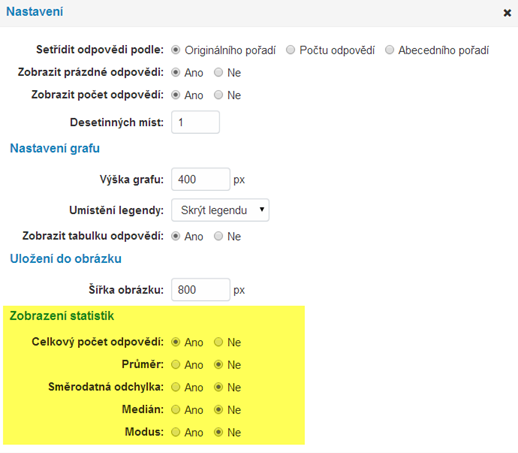Select Ano for Zobrazit tabulku odpovědí

(x=176, y=236)
